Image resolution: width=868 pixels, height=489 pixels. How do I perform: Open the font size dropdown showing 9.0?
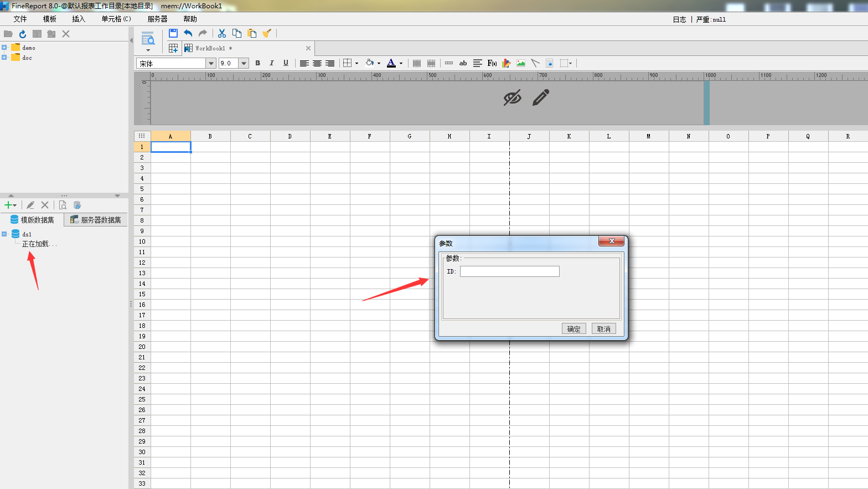[x=244, y=63]
